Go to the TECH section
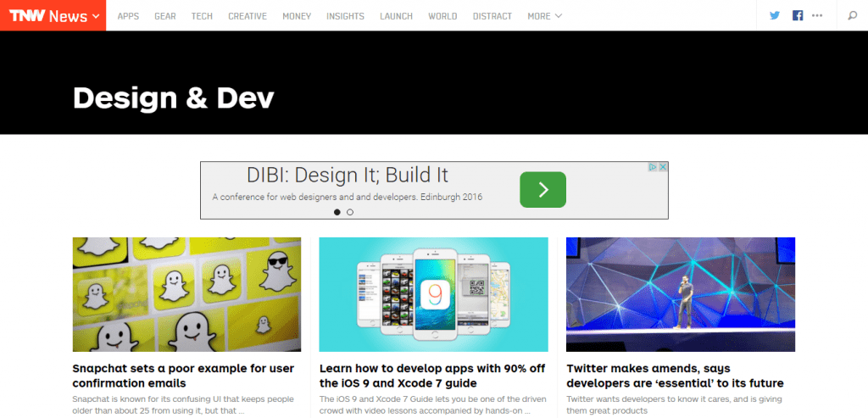 pos(202,16)
